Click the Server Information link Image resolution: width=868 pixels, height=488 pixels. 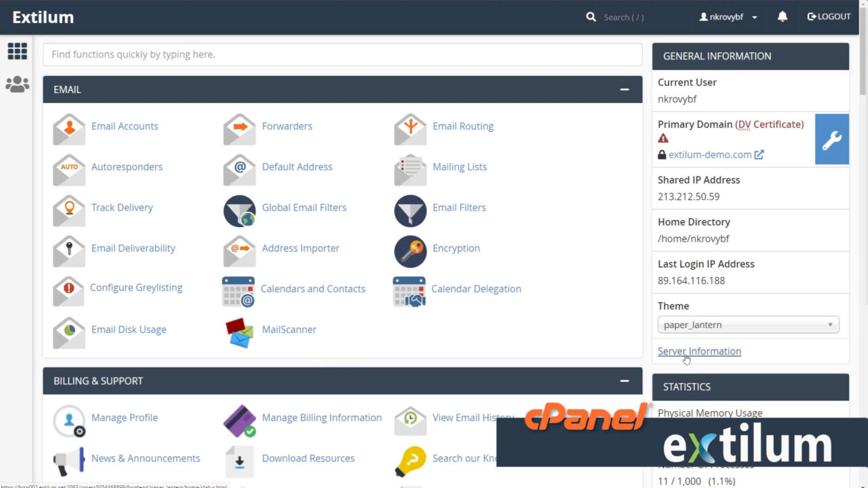coord(699,351)
